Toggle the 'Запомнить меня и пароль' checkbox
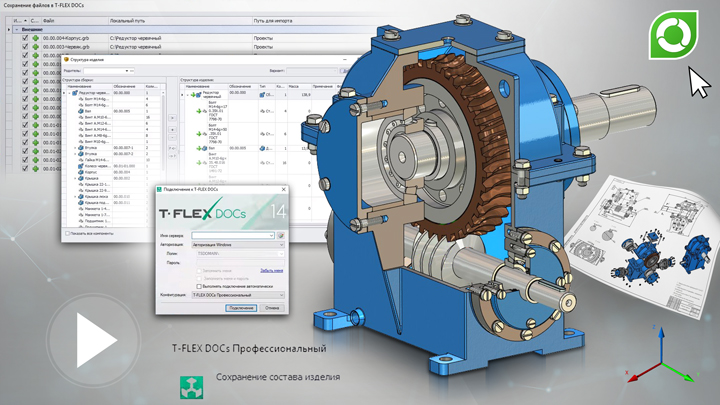This screenshot has height=405, width=720. (199, 278)
